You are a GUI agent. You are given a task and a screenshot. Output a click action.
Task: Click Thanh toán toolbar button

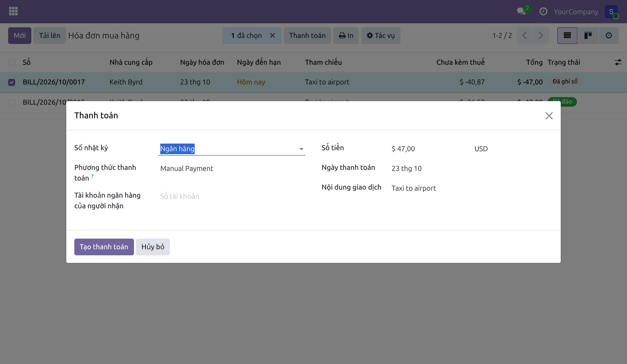click(307, 36)
